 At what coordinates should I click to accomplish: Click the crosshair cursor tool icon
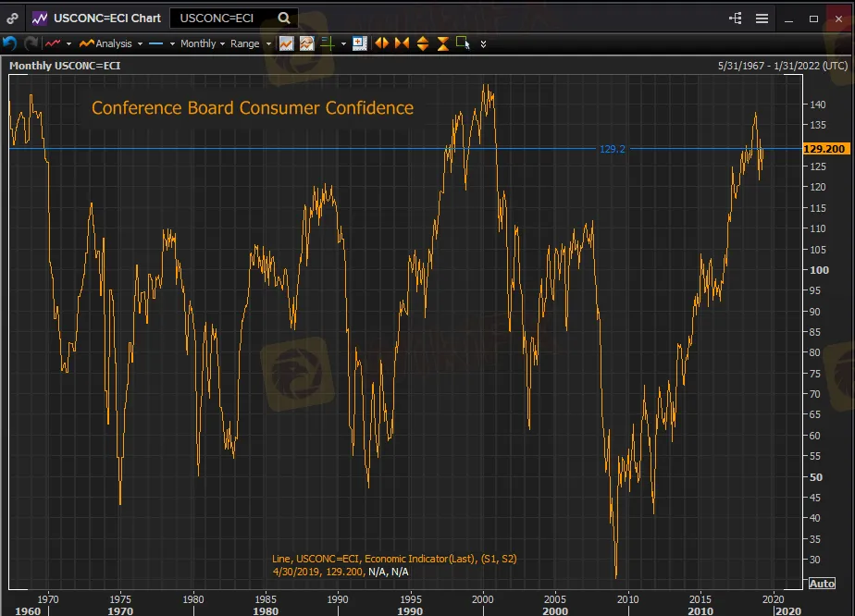[360, 43]
